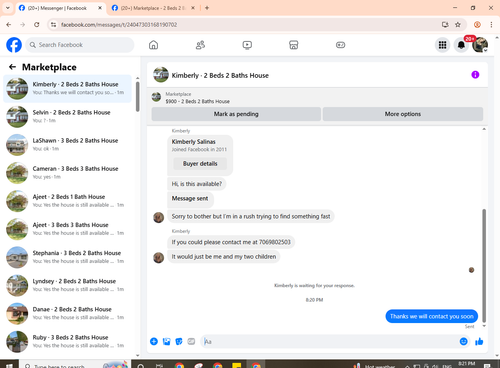Open the Facebook menu grid icon
Viewport: 500px width, 368px height.
tap(442, 45)
